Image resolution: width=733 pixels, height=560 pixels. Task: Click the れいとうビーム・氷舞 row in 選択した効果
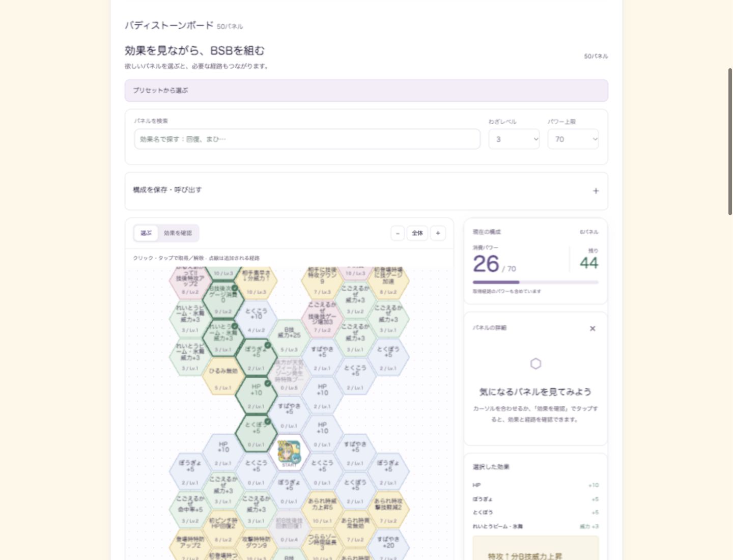(x=535, y=526)
